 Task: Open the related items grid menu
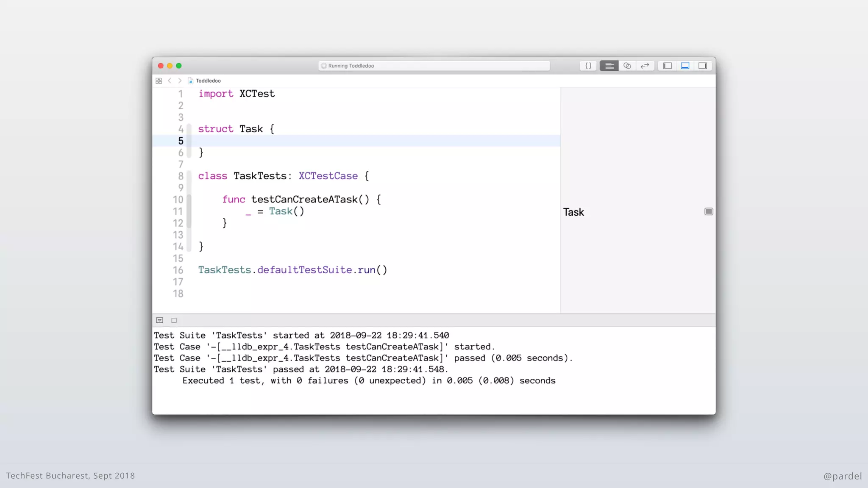tap(159, 80)
